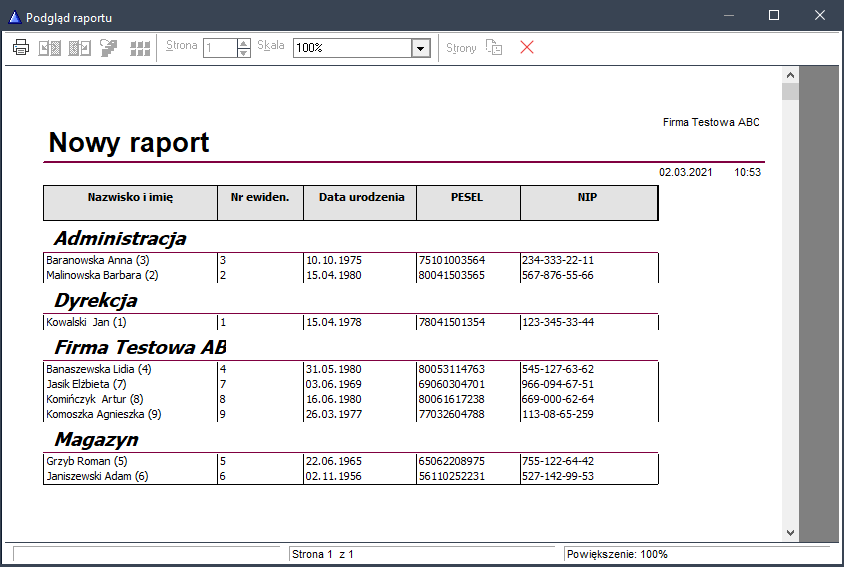Image resolution: width=844 pixels, height=567 pixels.
Task: Open the Skala 100% dropdown list
Action: pos(420,48)
